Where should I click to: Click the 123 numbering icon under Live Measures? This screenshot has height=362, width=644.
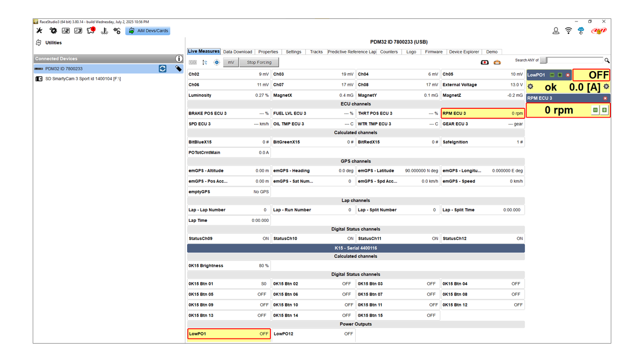(x=193, y=62)
